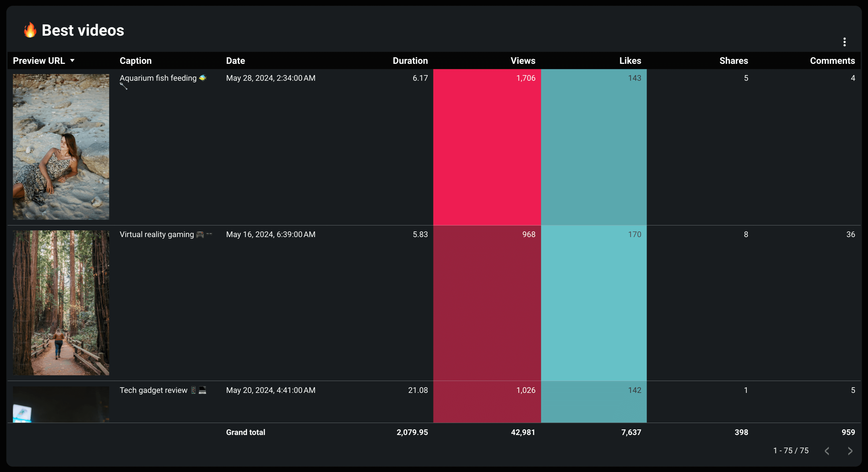Open the Tech gadget review dark thumbnail
The width and height of the screenshot is (868, 472).
tap(61, 404)
